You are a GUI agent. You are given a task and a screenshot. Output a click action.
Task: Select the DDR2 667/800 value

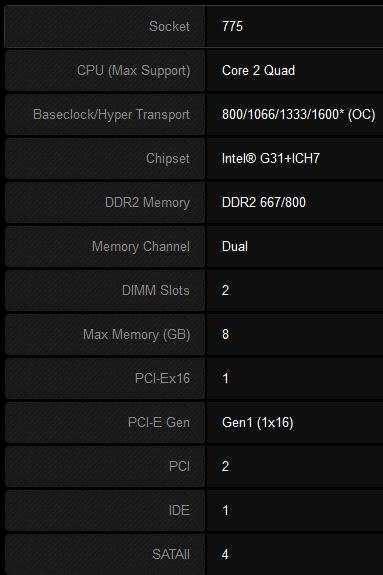pyautogui.click(x=264, y=202)
